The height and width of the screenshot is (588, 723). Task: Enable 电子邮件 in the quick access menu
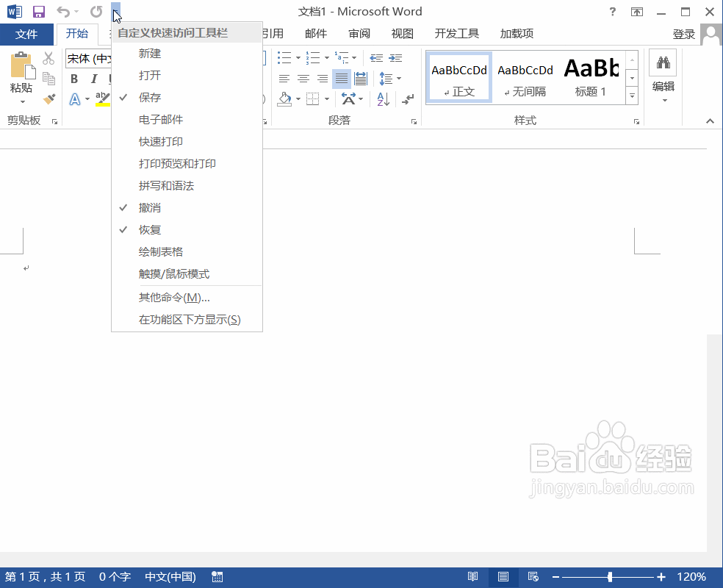187,120
